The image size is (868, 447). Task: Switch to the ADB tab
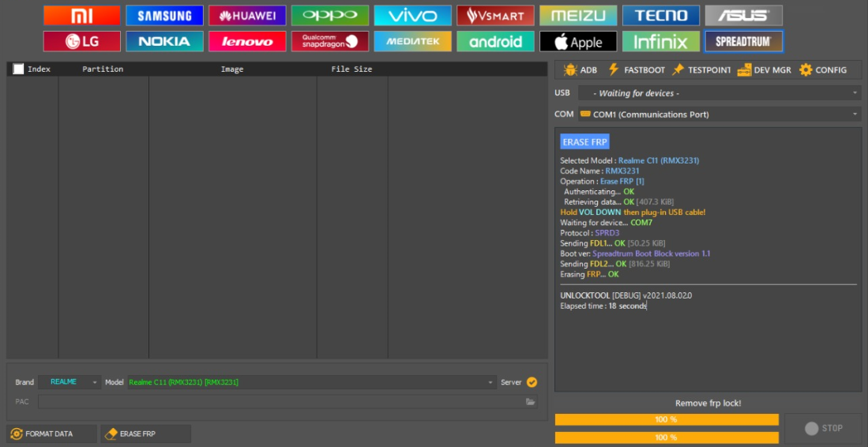581,70
